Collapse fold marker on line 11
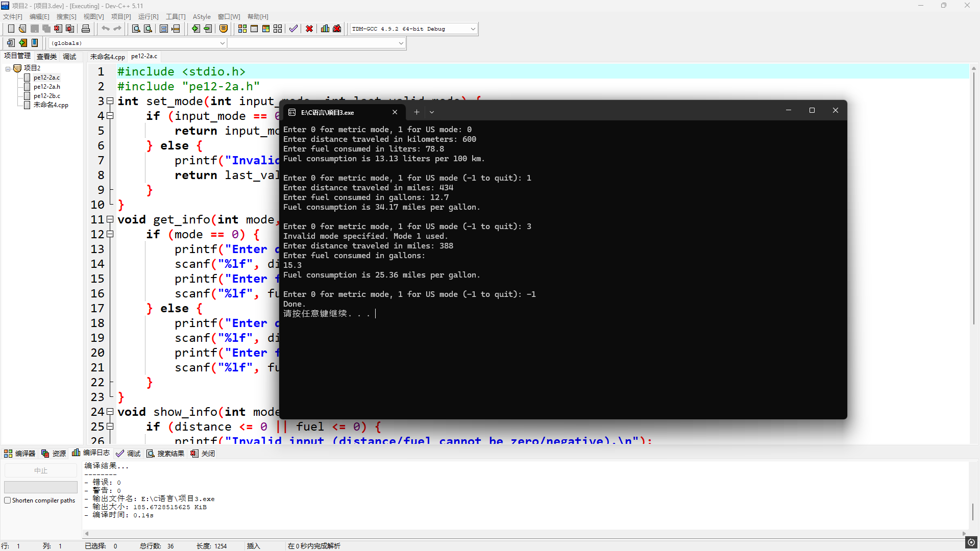The height and width of the screenshot is (551, 980). [x=110, y=219]
